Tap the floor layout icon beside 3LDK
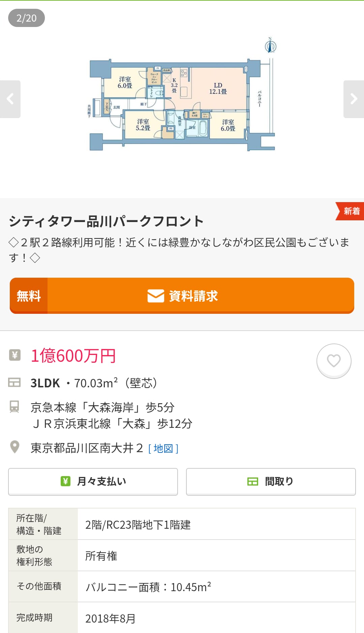Screen dimensions: 364x633 coord(14,383)
